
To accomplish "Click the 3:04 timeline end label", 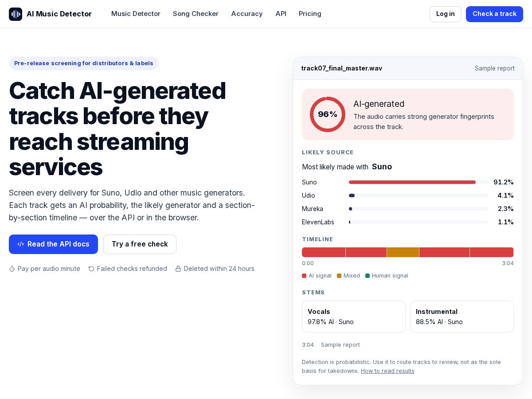I will (x=508, y=263).
